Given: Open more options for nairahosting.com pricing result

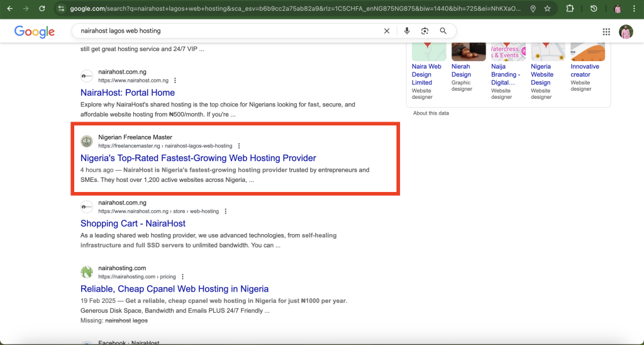Looking at the screenshot, I should tap(183, 277).
